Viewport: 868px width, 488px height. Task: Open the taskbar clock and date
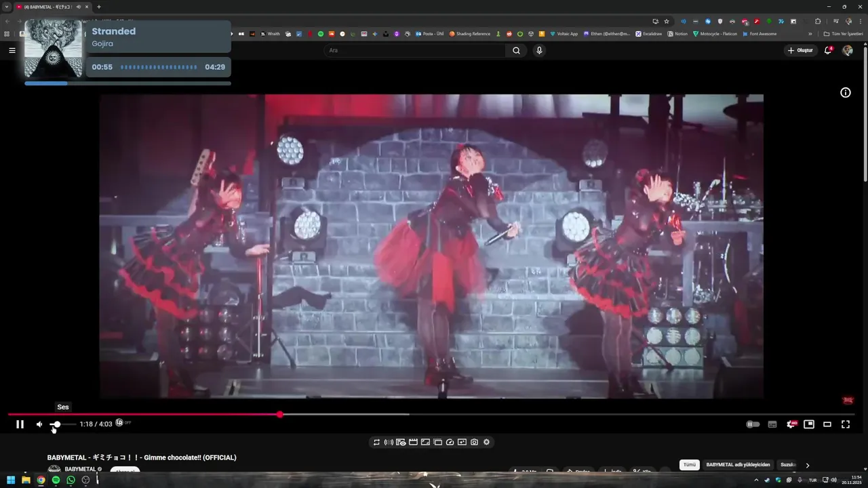tap(851, 480)
